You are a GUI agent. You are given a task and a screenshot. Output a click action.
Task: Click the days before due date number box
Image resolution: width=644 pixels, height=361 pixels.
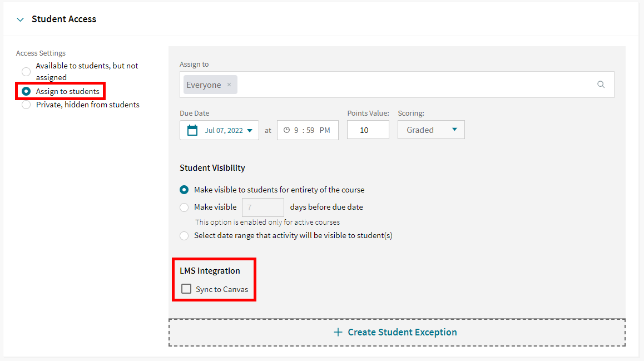tap(262, 207)
